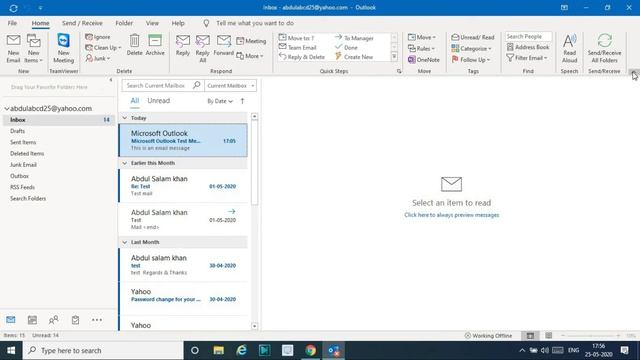Click the Ignore conversation button
Viewport: 640px width, 360px height.
(x=98, y=37)
